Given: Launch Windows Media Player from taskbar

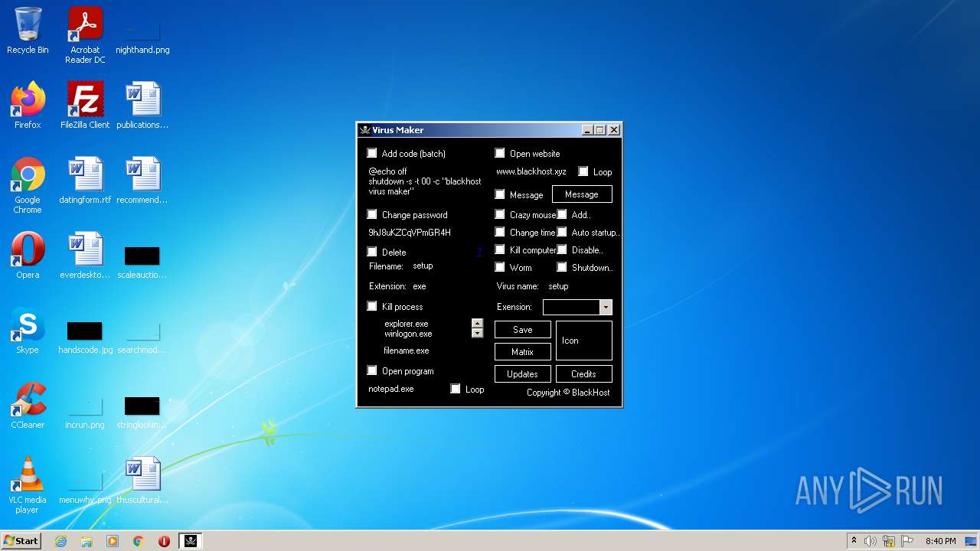Looking at the screenshot, I should click(113, 541).
